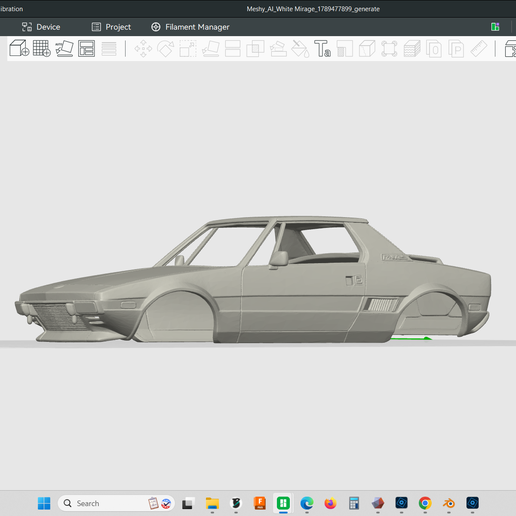Open the Filament Manager tab

click(x=190, y=27)
